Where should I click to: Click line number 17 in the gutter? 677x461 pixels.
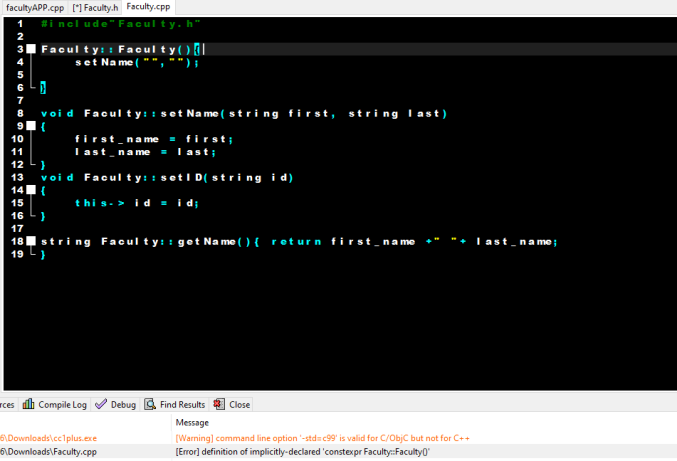tap(17, 228)
